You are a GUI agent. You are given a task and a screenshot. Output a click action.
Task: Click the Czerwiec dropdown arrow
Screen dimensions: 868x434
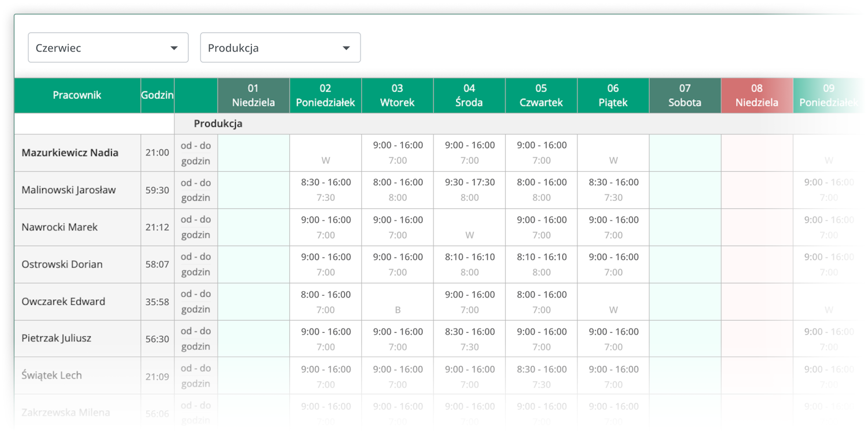(x=174, y=48)
